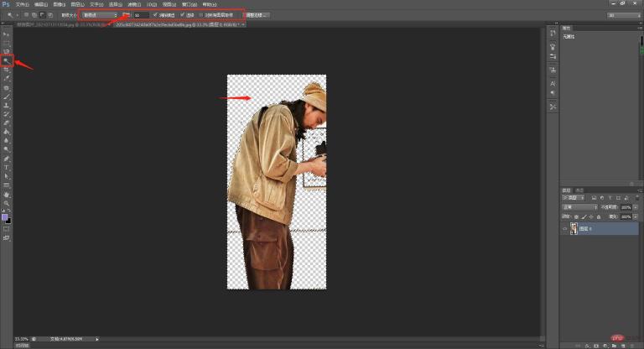Viewport: 644px width, 349px height.
Task: Click the foreground color swatch
Action: [4, 216]
